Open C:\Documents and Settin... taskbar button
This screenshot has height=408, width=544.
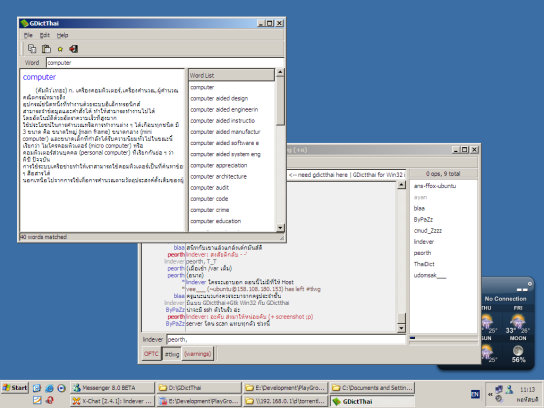372,388
